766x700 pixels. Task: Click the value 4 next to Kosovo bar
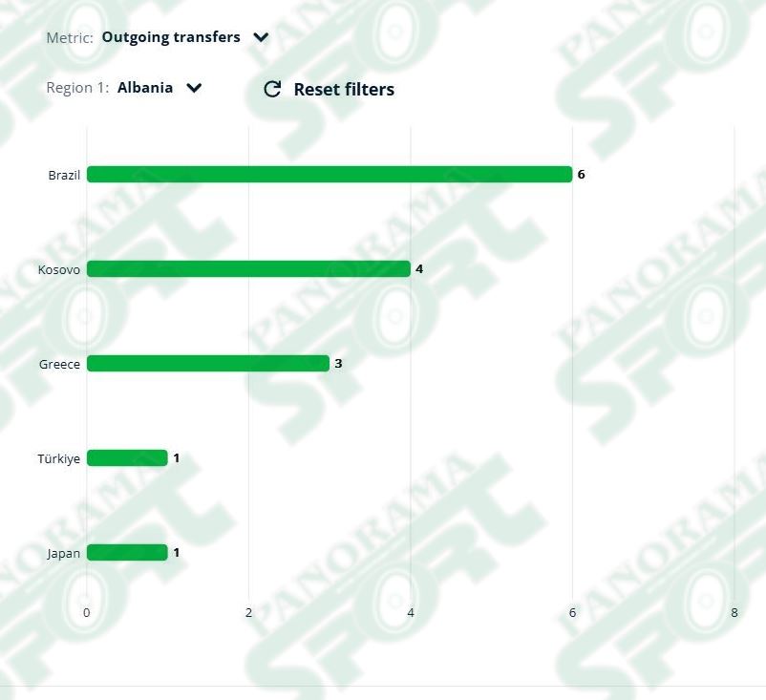tap(419, 269)
